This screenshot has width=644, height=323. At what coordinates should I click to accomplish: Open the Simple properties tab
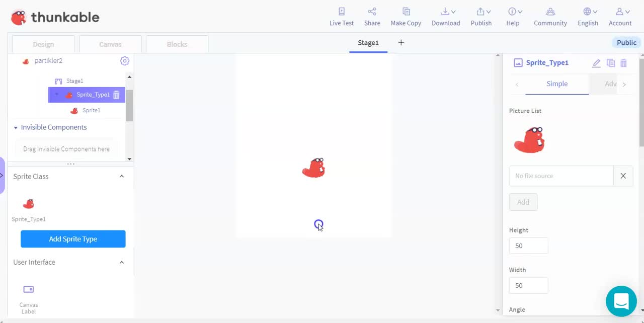point(557,84)
